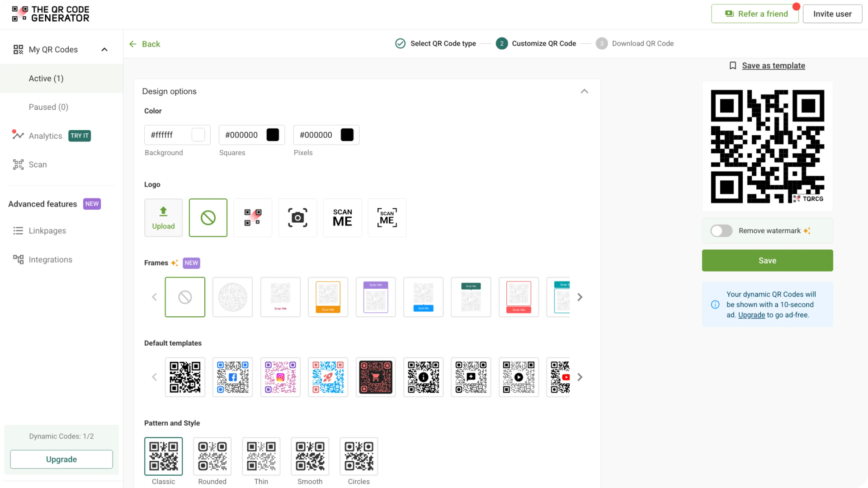Choose the plain red-text Scan Me frame
The height and width of the screenshot is (488, 868).
pyautogui.click(x=280, y=297)
